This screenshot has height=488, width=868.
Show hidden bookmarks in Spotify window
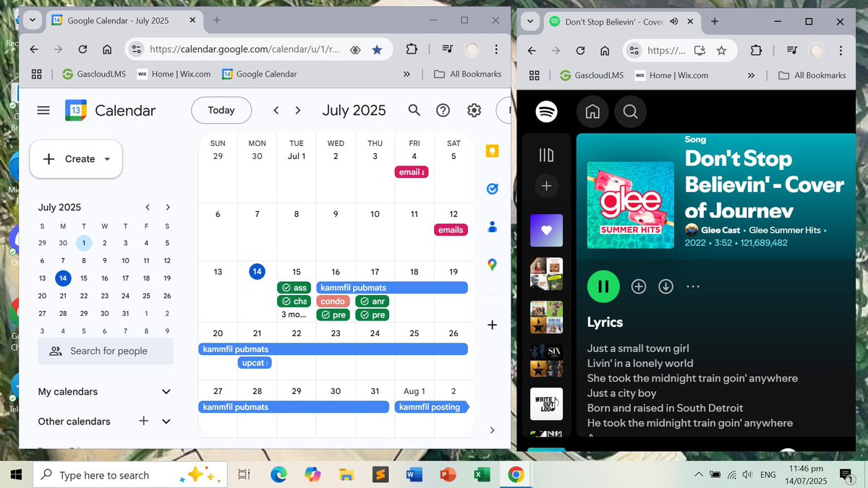[751, 75]
